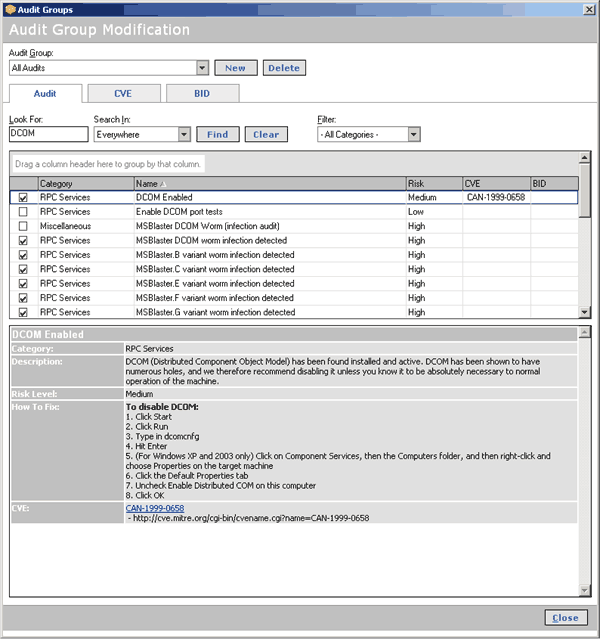Switch to the CVE tab

point(123,94)
